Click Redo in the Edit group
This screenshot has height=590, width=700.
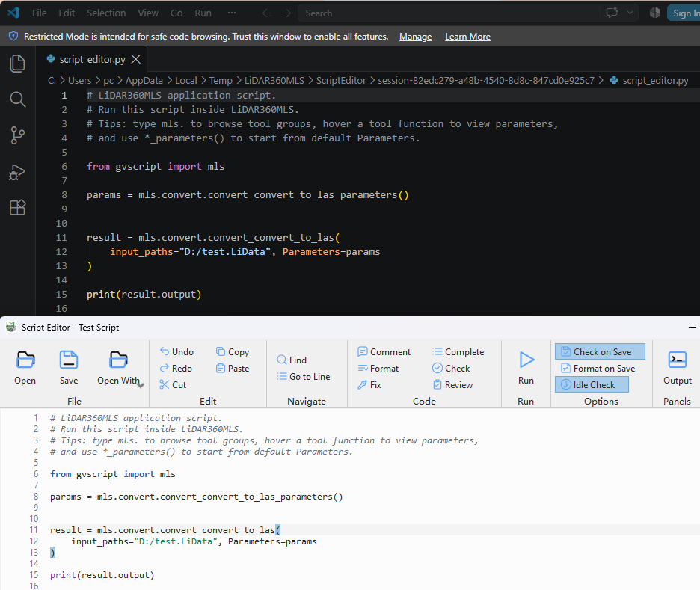point(176,368)
